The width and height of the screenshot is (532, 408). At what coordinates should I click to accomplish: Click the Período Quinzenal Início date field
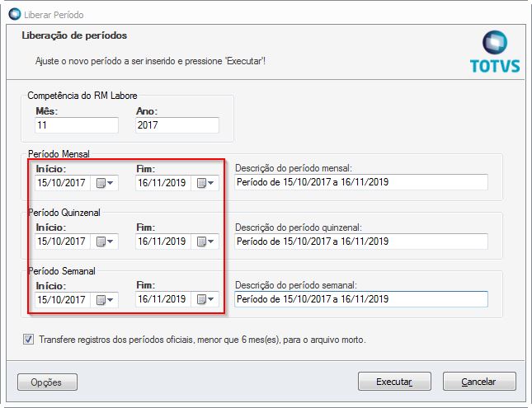coord(63,242)
